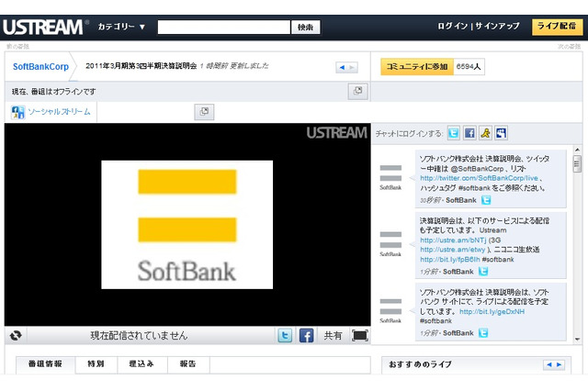
Task: Click the ライブ配信 button
Action: tap(557, 27)
